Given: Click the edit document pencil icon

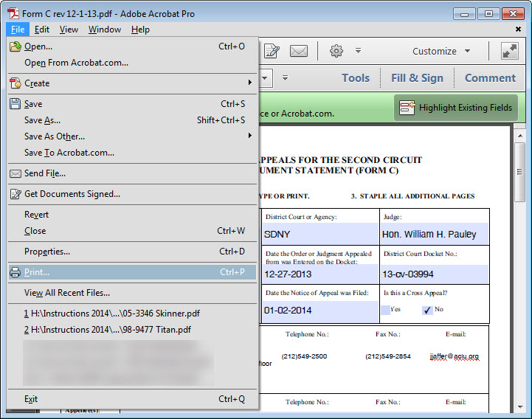Looking at the screenshot, I should click(x=272, y=51).
